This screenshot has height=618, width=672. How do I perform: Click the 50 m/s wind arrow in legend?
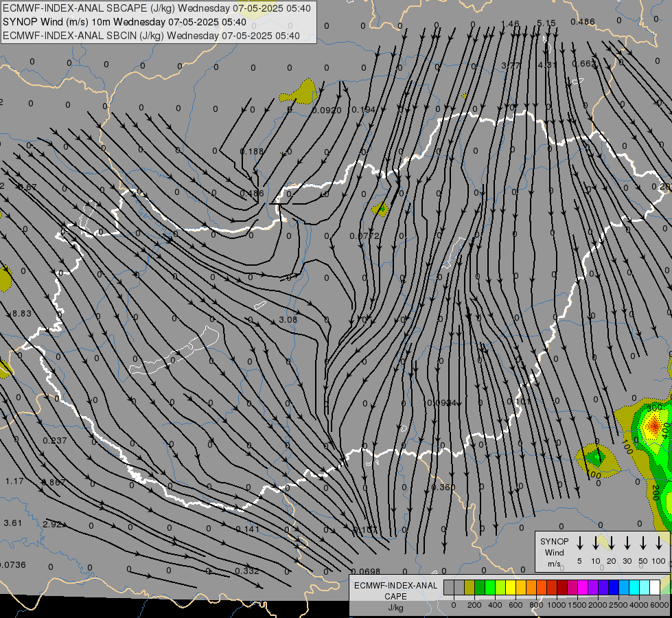(643, 543)
